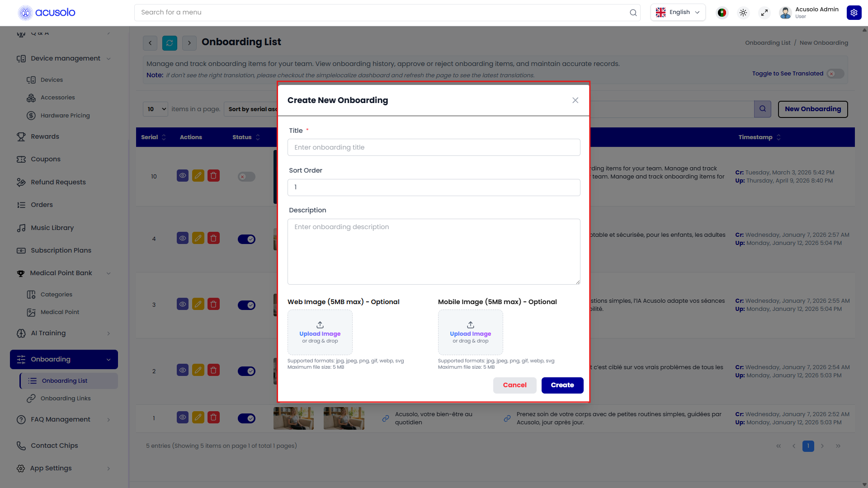
Task: Close the Create New Onboarding dialog
Action: [575, 100]
